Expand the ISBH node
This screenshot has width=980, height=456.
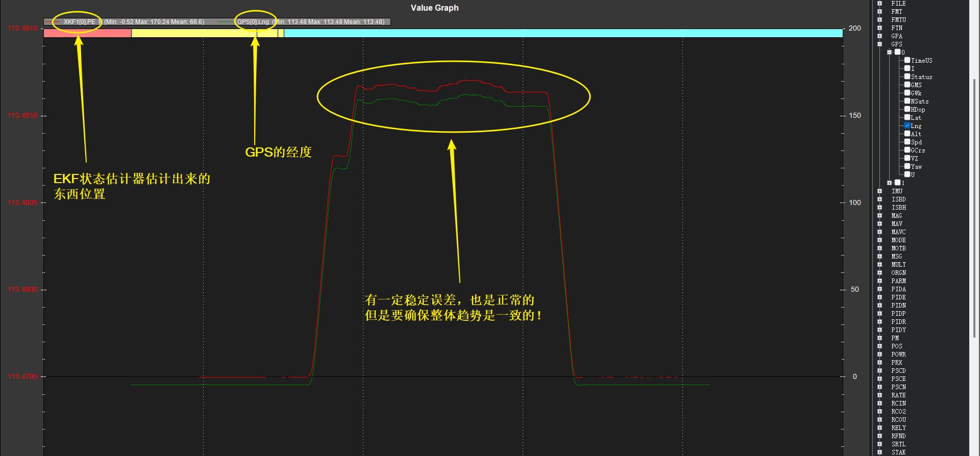(879, 208)
